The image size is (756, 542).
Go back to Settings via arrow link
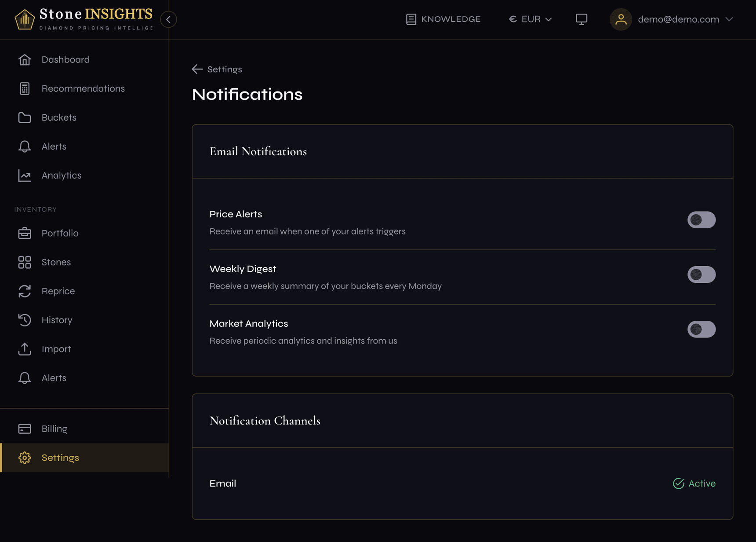point(217,69)
